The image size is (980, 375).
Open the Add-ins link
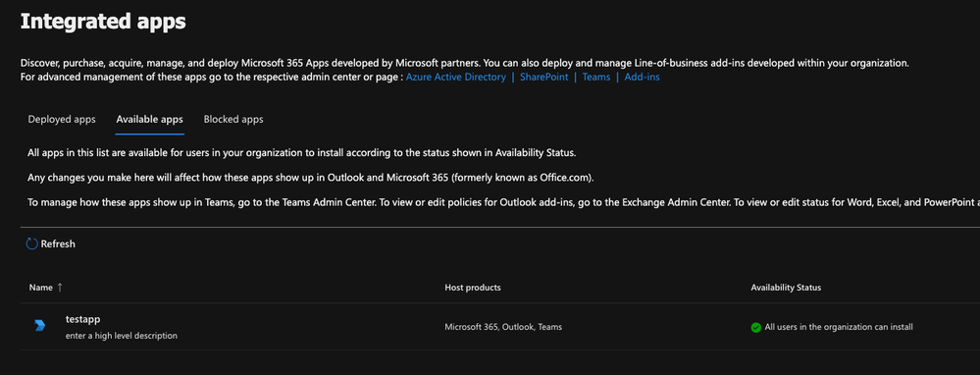642,77
